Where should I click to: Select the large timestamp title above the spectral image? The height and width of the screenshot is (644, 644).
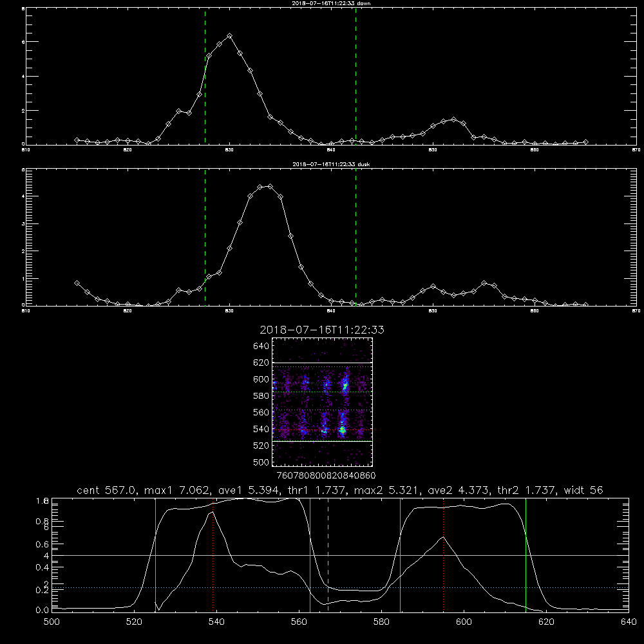click(x=322, y=330)
